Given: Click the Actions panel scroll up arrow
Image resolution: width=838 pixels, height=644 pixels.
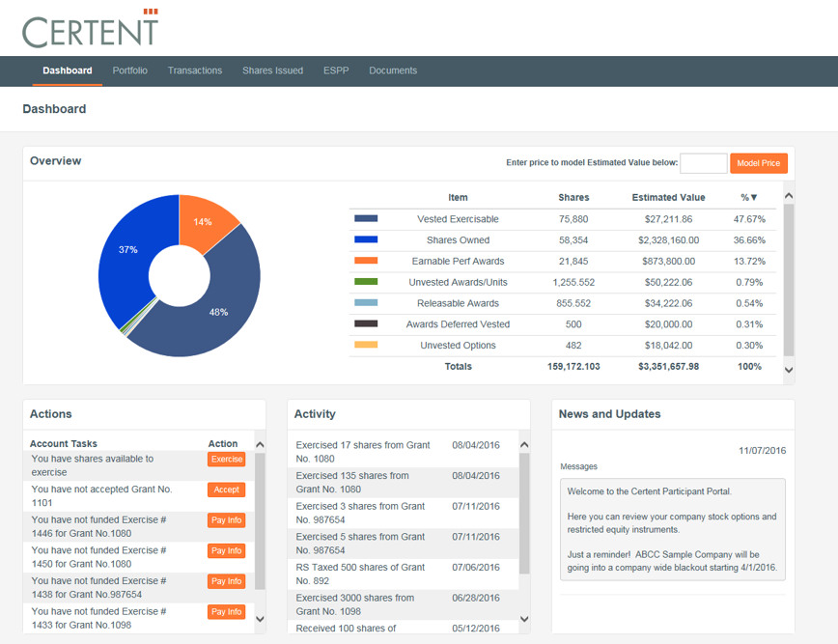Looking at the screenshot, I should 261,445.
